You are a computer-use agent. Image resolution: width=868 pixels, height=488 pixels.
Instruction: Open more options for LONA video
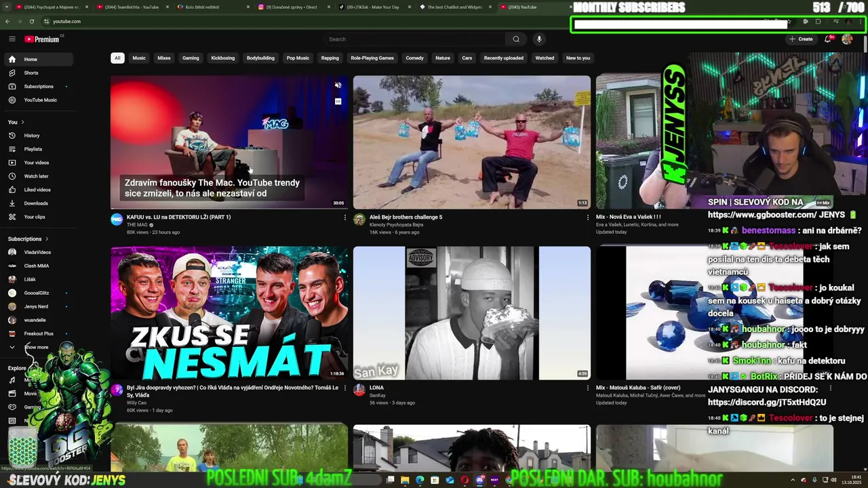click(587, 388)
